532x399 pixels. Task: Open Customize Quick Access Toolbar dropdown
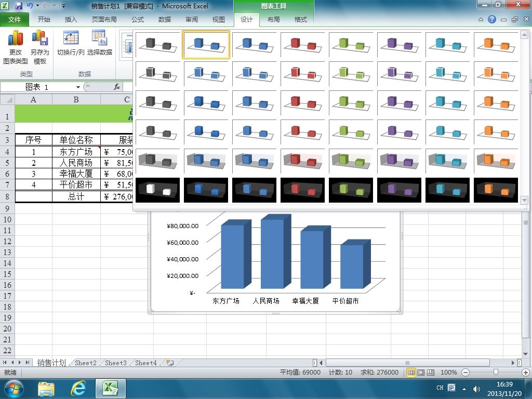click(63, 6)
